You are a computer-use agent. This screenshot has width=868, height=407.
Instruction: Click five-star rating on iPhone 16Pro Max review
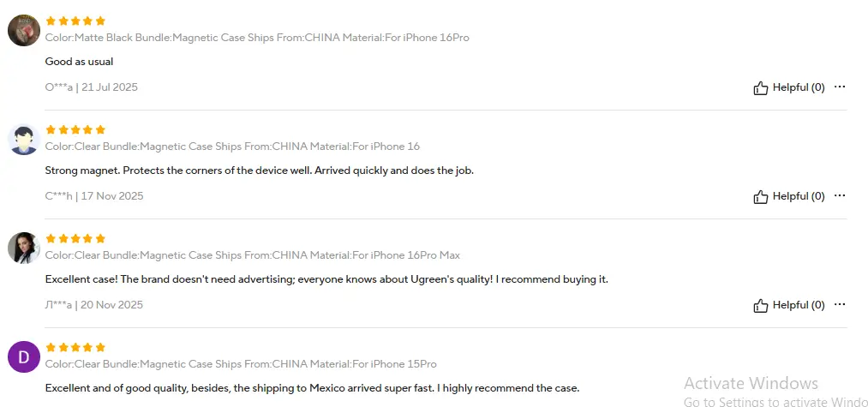pos(75,238)
